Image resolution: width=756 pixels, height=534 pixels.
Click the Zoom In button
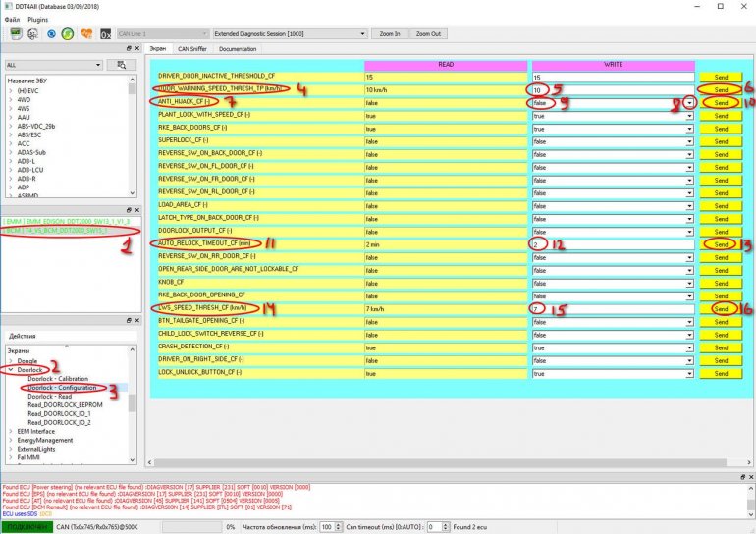390,33
